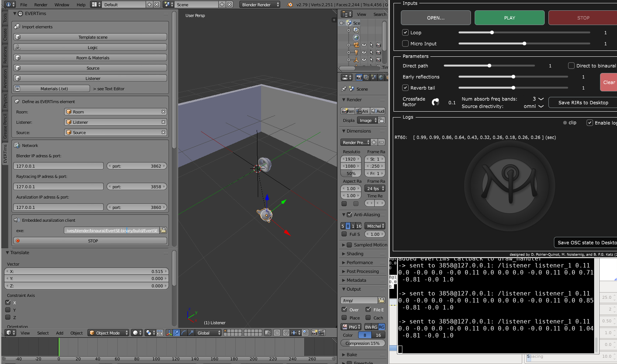Toggle the 3D manipulator widget icon

pos(169,333)
